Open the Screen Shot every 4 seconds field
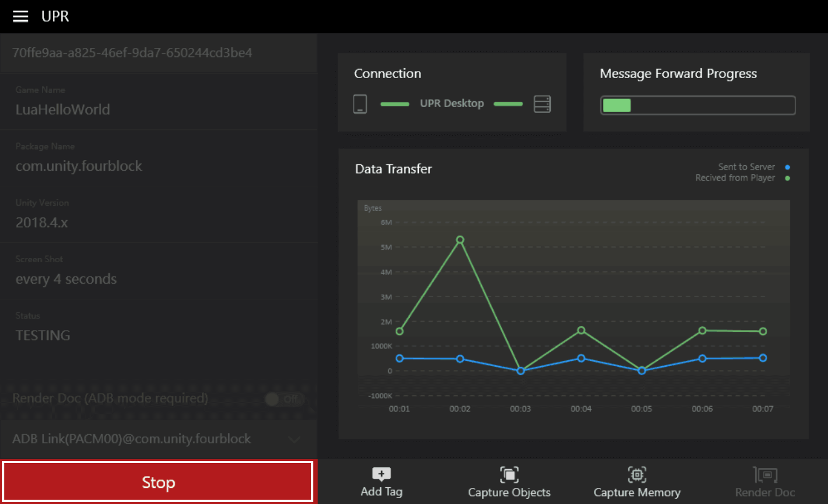828x504 pixels. click(159, 271)
